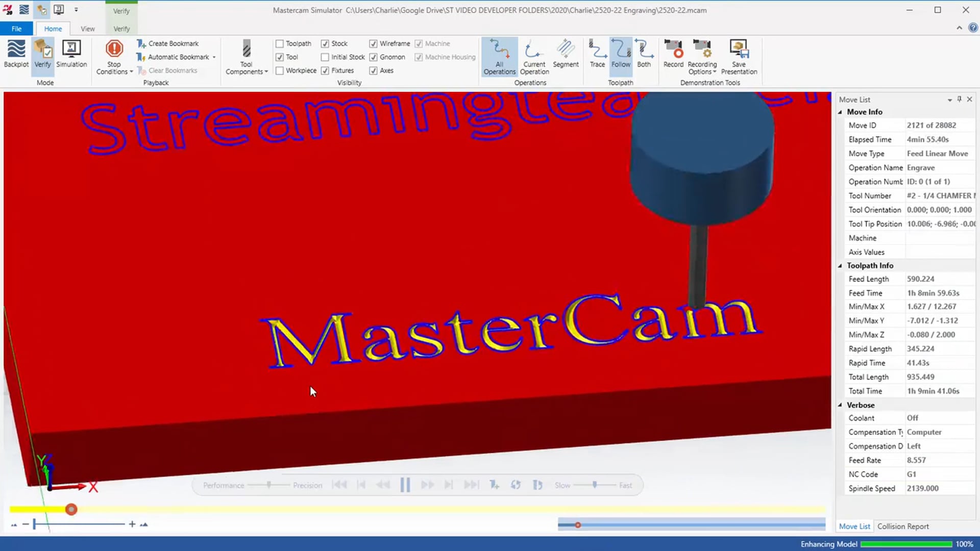Open Quick Access Toolbar customize arrow
Image resolution: width=980 pixels, height=551 pixels.
(76, 10)
